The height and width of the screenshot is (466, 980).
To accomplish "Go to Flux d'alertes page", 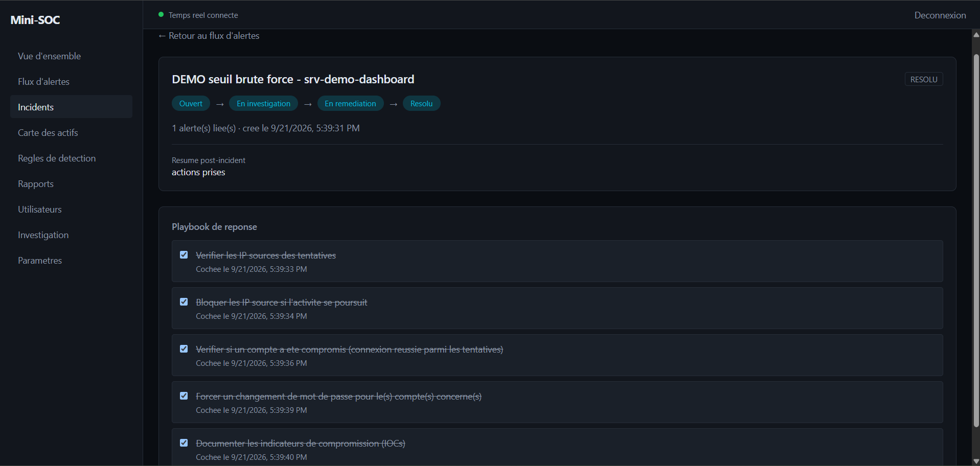I will [71, 81].
